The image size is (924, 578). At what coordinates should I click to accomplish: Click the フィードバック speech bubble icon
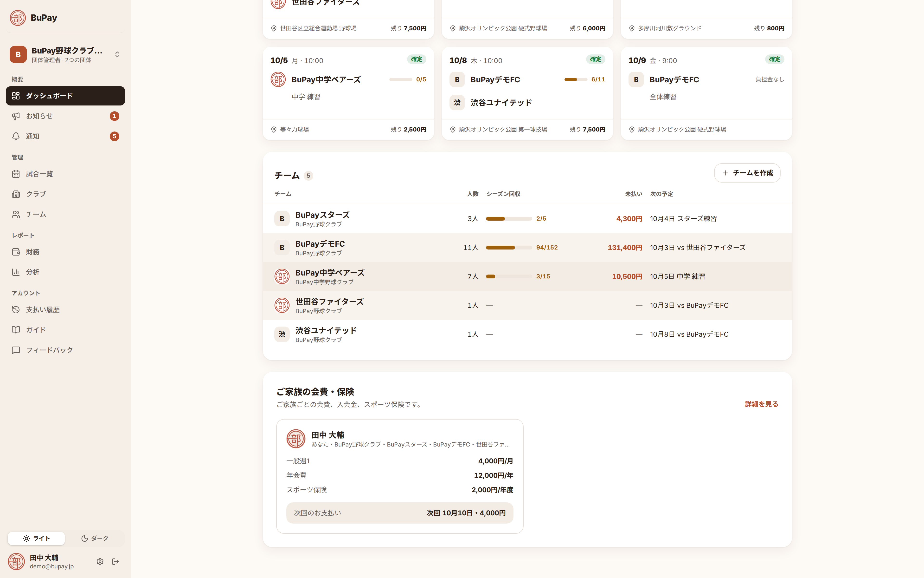[x=16, y=350]
